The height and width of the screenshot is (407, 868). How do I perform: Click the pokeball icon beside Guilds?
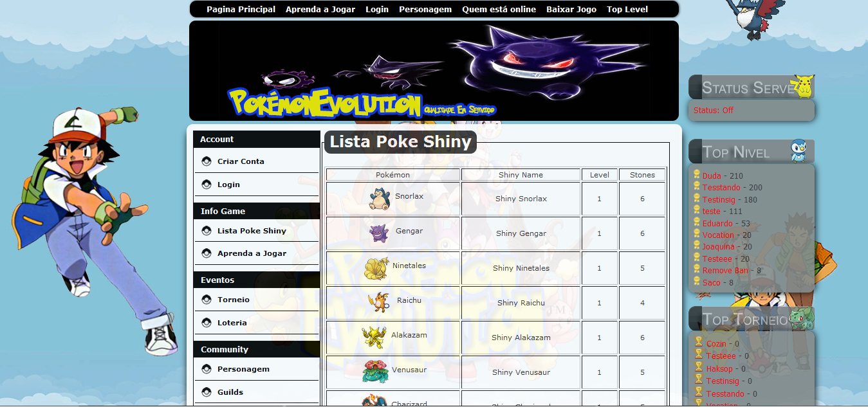tap(207, 392)
